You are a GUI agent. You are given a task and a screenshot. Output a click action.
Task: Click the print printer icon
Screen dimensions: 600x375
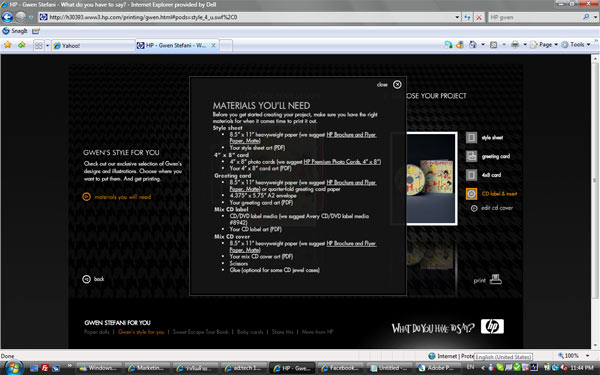click(x=496, y=279)
